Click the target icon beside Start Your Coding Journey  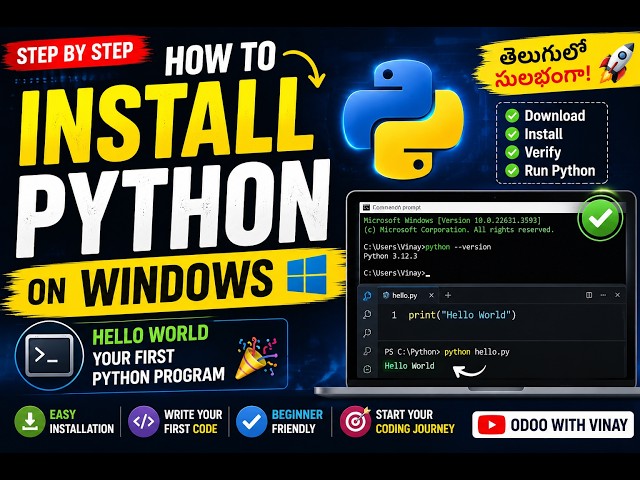coord(356,422)
